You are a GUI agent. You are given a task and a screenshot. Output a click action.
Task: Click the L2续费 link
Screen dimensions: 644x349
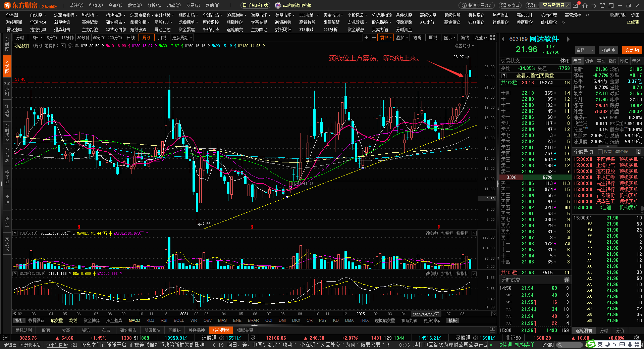tap(633, 22)
